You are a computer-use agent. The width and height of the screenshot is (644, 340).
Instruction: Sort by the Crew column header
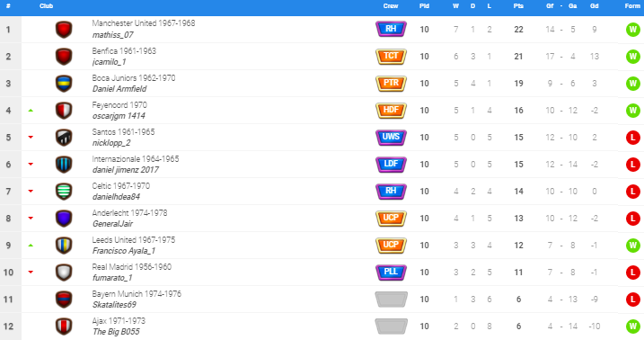391,5
